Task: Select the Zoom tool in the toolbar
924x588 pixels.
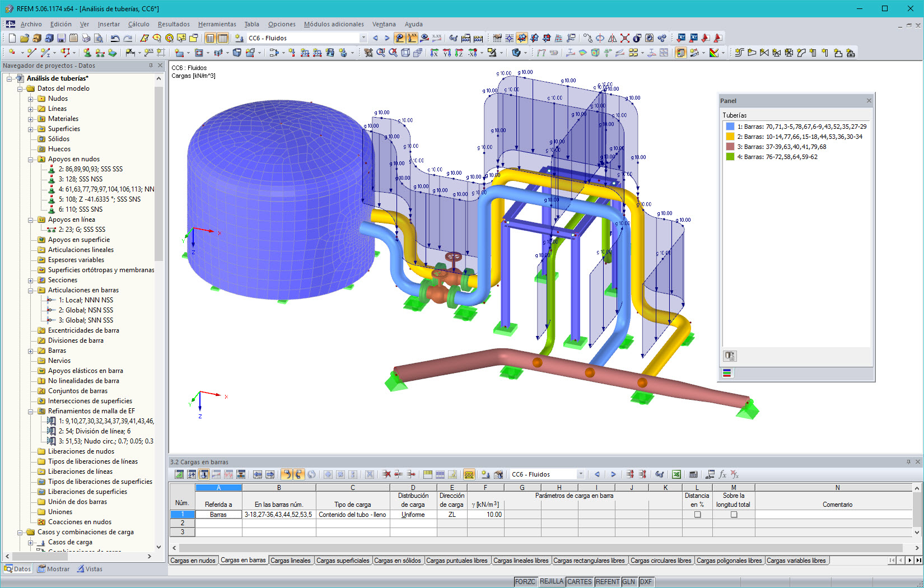Action: coord(381,52)
